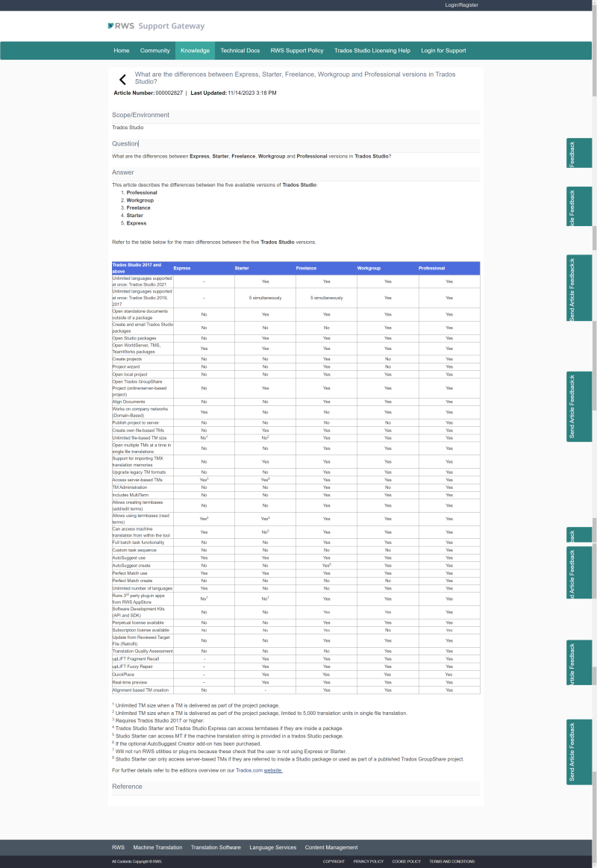Viewport: 597px width, 868px height.
Task: Click the Question section heading
Action: (x=125, y=143)
